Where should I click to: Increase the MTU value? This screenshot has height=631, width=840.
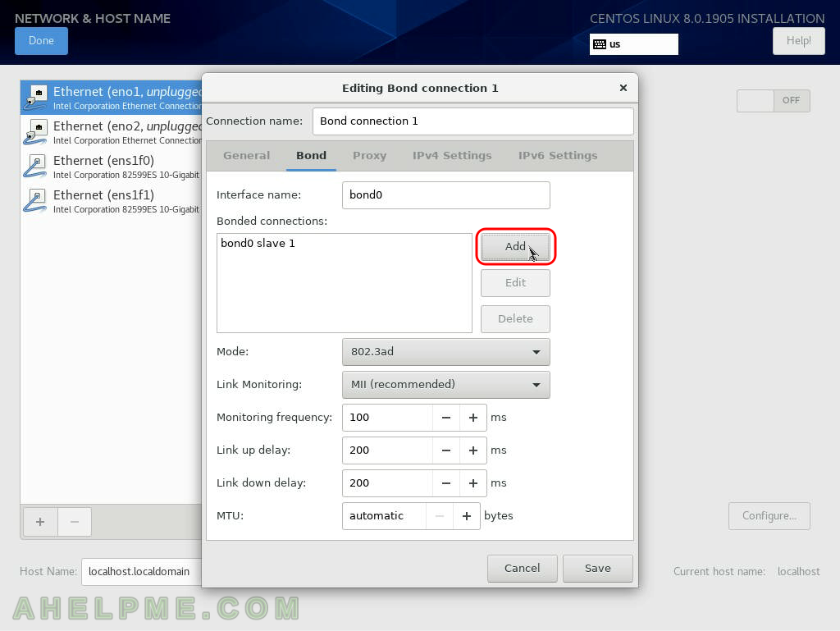tap(467, 516)
